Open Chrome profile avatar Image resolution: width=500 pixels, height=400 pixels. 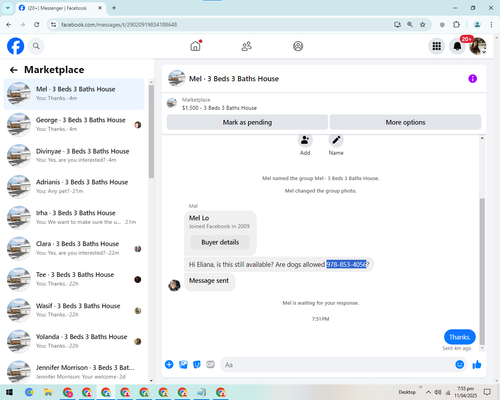[x=477, y=25]
